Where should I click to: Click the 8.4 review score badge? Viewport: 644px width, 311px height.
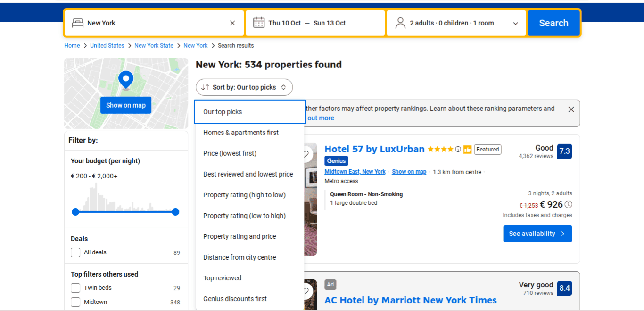click(x=564, y=288)
